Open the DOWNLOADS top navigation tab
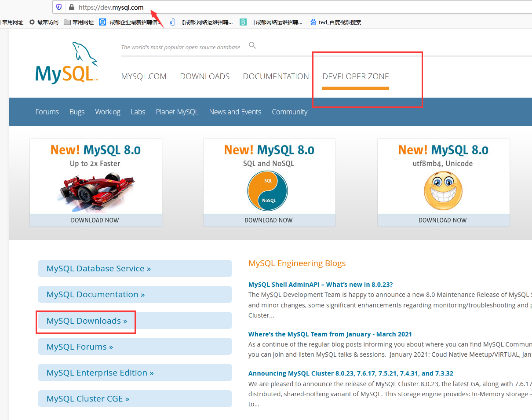This screenshot has height=420, width=532. pyautogui.click(x=204, y=77)
